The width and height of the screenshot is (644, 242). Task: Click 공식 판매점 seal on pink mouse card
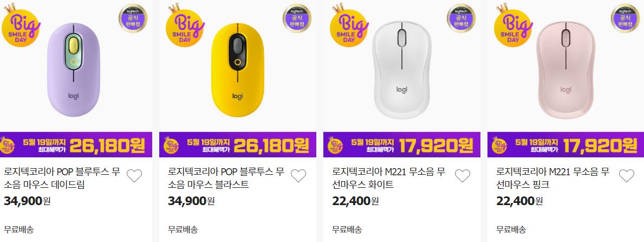[625, 18]
